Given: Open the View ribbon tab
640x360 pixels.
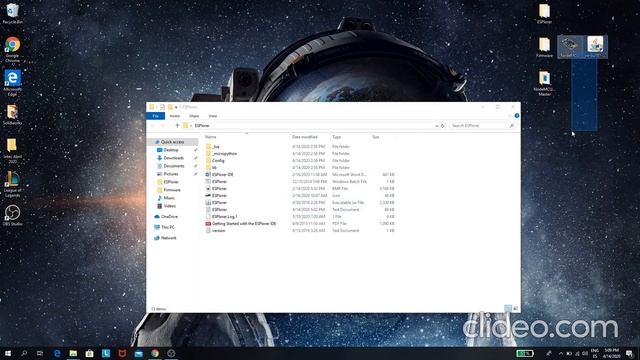Looking at the screenshot, I should pos(213,116).
